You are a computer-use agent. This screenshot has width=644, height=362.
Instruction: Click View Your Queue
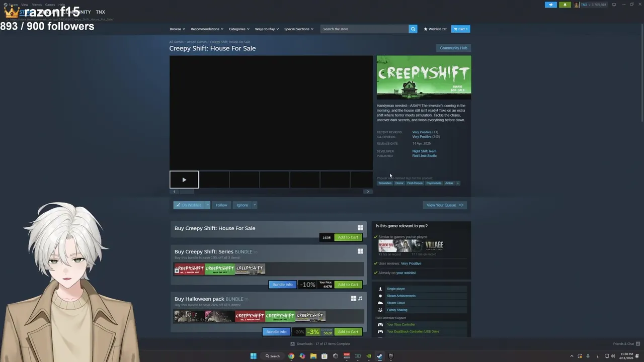tap(445, 205)
